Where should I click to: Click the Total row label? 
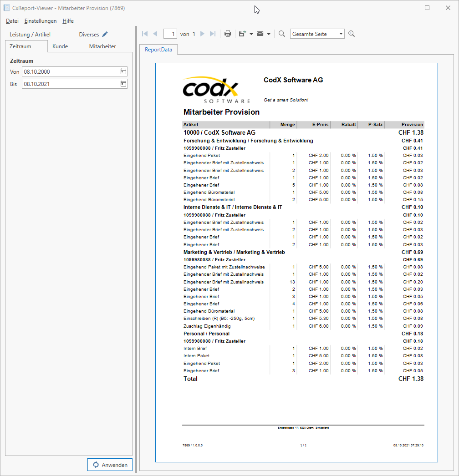190,379
